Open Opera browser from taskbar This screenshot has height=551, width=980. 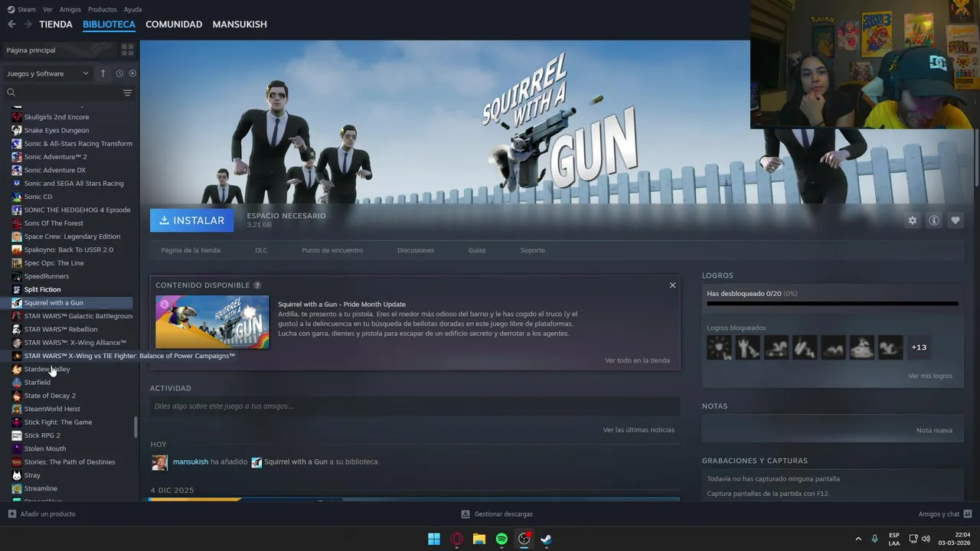pyautogui.click(x=457, y=539)
